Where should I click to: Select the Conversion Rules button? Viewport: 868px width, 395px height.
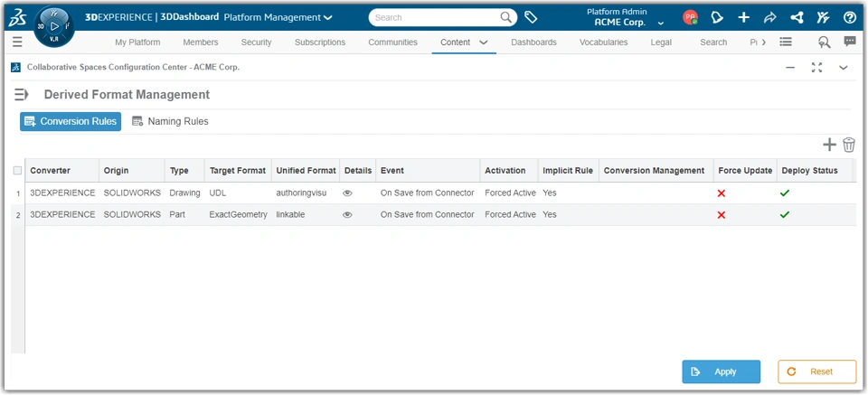click(x=71, y=121)
